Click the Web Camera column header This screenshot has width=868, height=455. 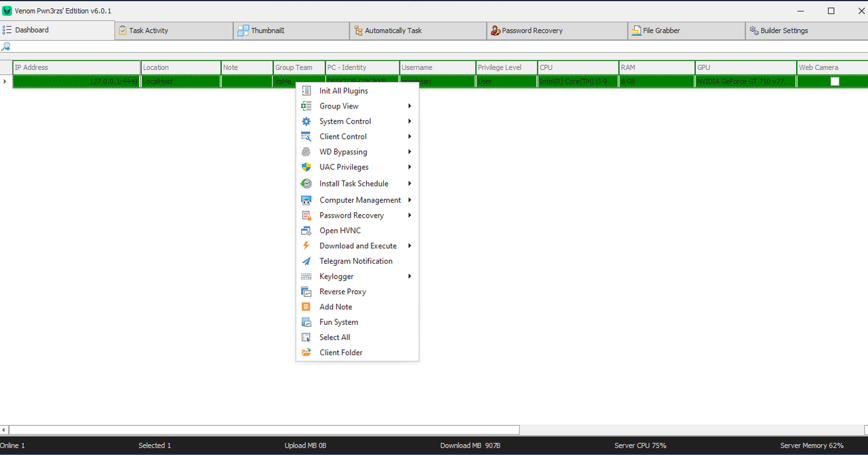(832, 67)
